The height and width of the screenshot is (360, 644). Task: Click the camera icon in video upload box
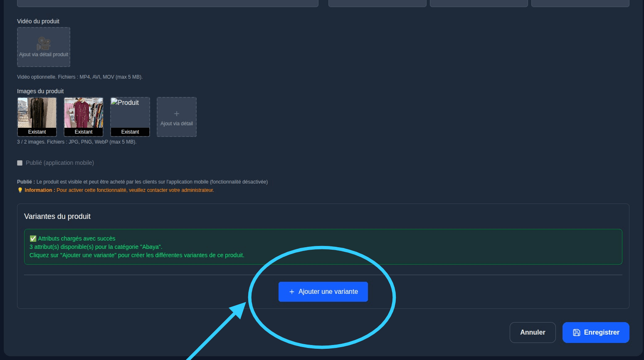tap(44, 43)
